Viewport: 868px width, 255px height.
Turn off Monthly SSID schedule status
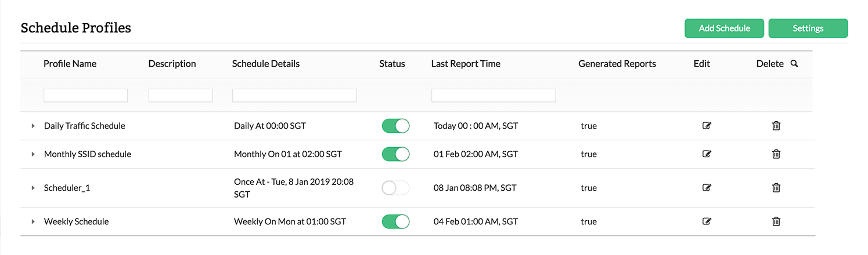click(x=395, y=154)
